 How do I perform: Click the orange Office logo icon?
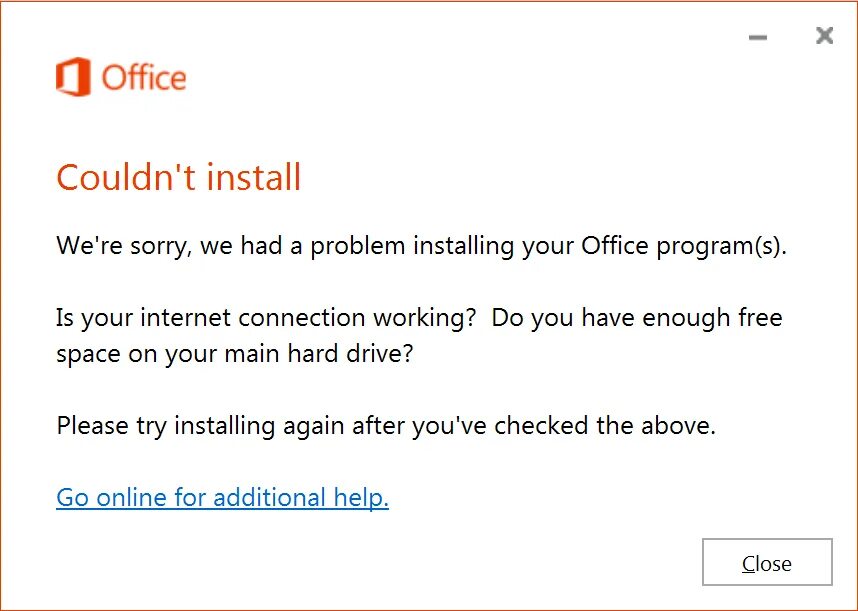point(73,77)
